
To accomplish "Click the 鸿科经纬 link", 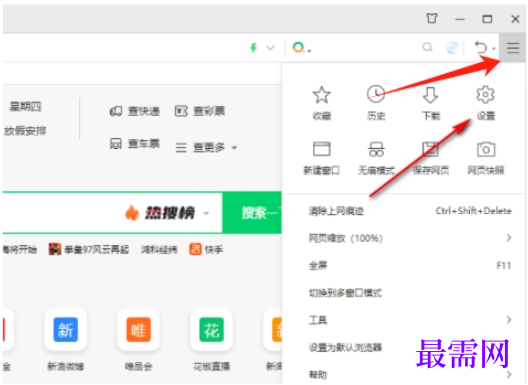I will (x=159, y=250).
